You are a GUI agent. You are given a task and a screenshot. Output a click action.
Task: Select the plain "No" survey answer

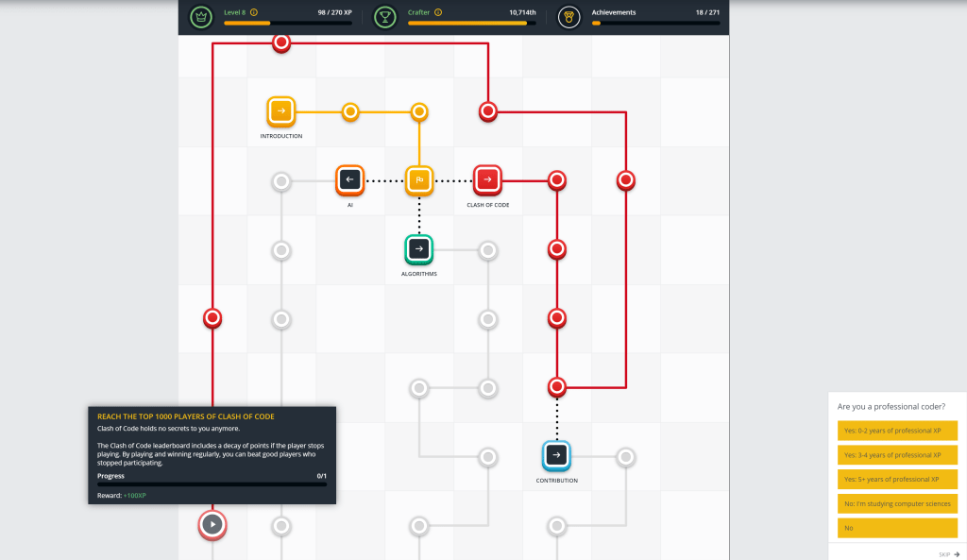(897, 529)
